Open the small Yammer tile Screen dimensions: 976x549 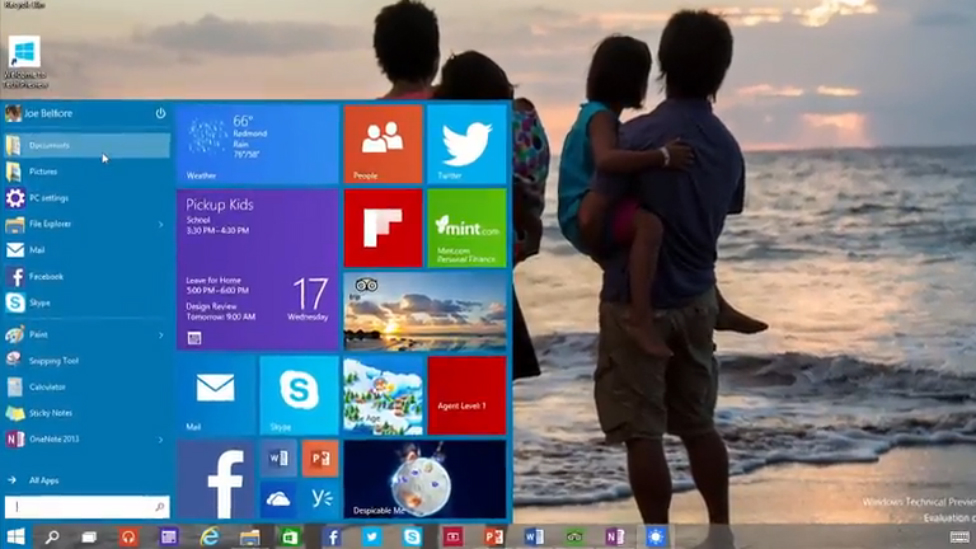point(321,500)
